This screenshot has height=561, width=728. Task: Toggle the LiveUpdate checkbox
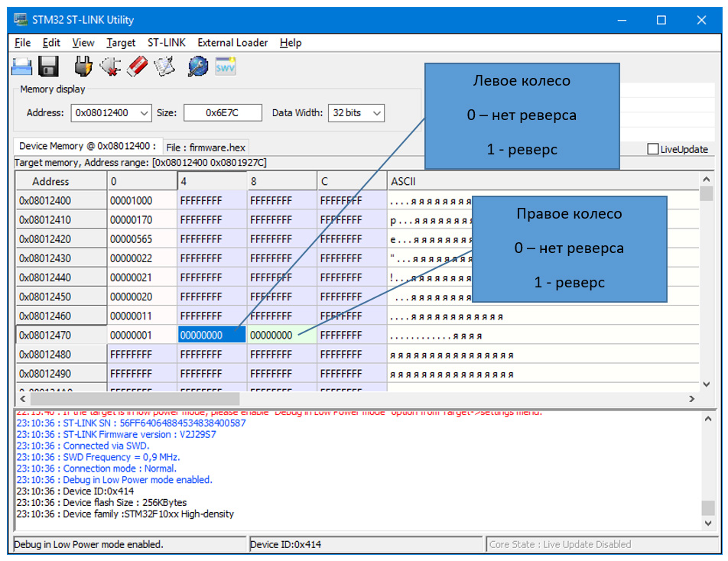[652, 149]
